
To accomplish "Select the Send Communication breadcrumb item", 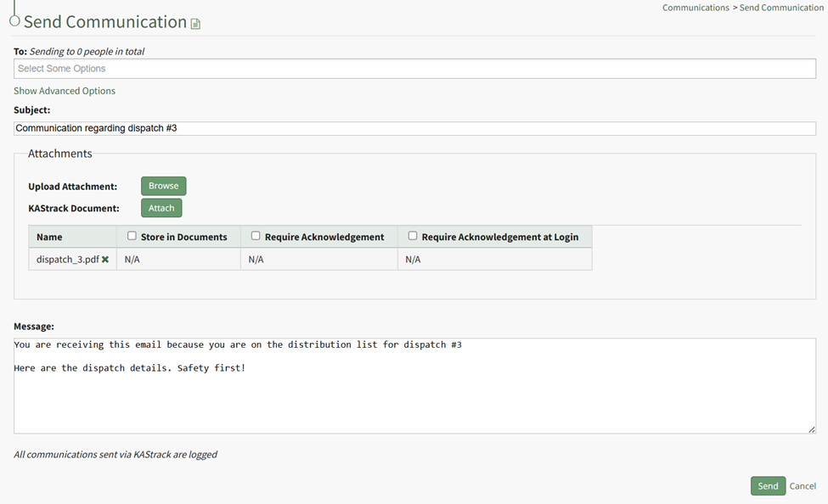I will [781, 8].
